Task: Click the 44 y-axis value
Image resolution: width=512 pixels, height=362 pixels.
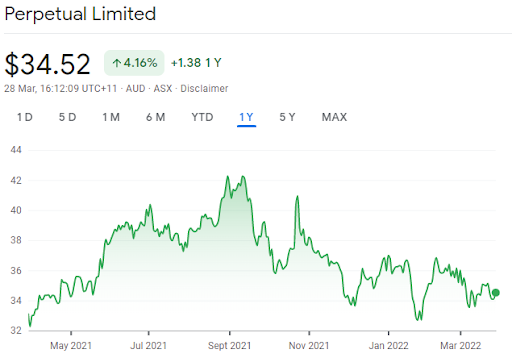Action: pos(16,150)
